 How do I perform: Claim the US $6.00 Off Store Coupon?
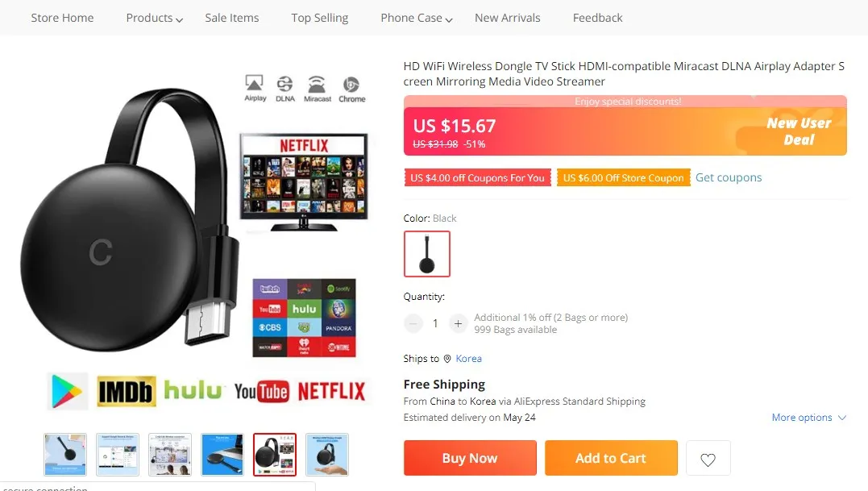click(x=623, y=177)
